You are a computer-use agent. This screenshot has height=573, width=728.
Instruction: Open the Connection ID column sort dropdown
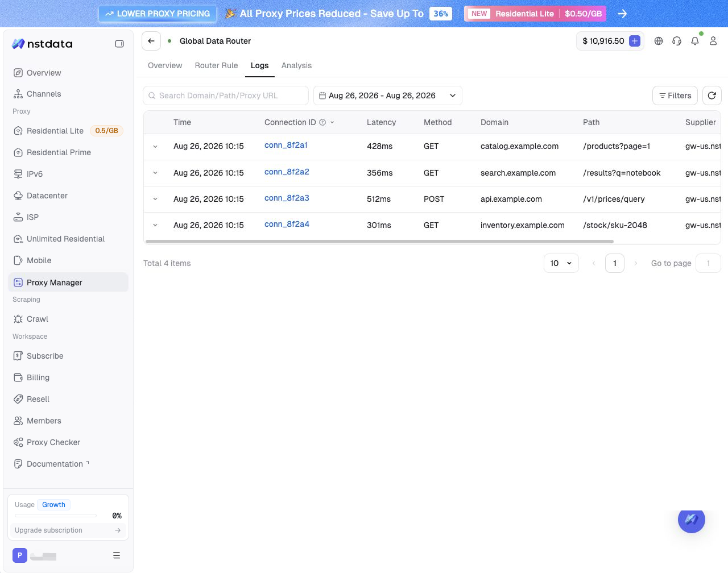click(x=332, y=122)
